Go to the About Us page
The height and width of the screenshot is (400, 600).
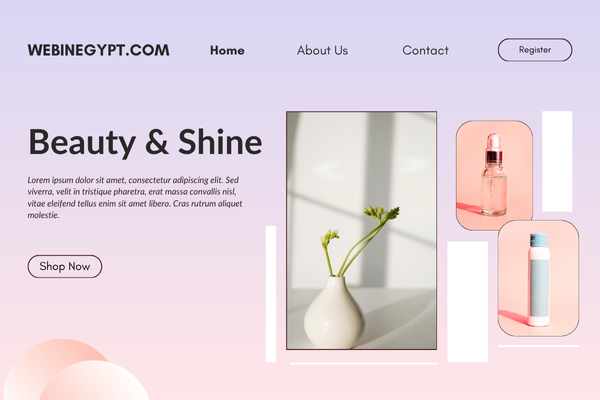(x=322, y=50)
